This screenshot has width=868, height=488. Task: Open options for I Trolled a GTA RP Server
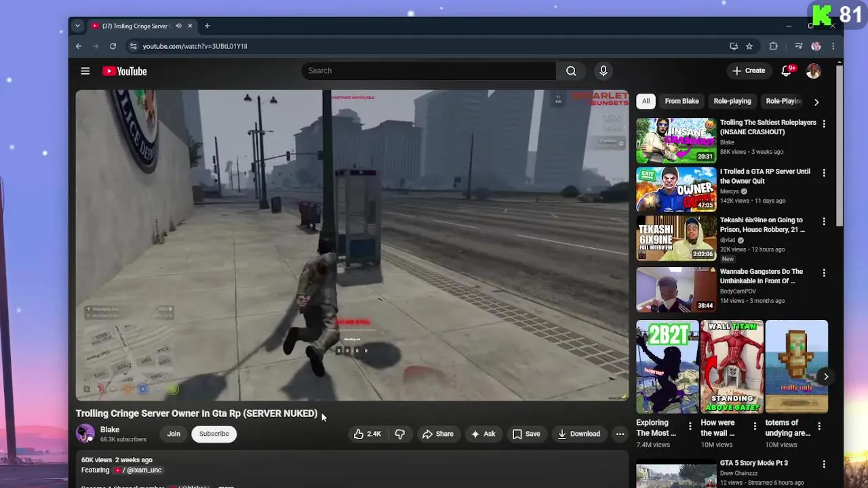(824, 173)
